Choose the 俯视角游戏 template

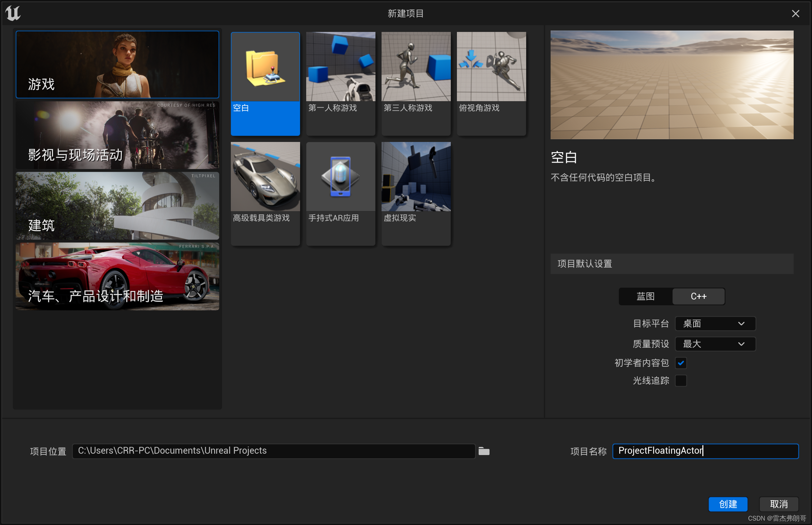pyautogui.click(x=491, y=84)
